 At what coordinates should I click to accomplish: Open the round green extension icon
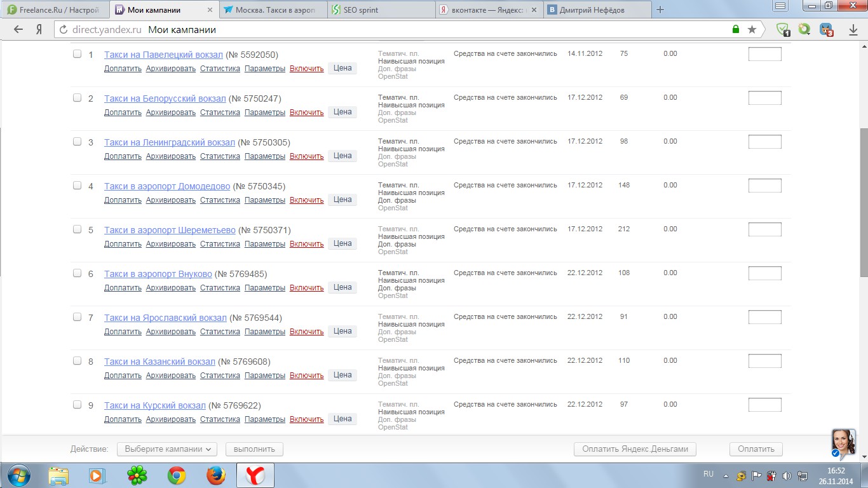(804, 29)
